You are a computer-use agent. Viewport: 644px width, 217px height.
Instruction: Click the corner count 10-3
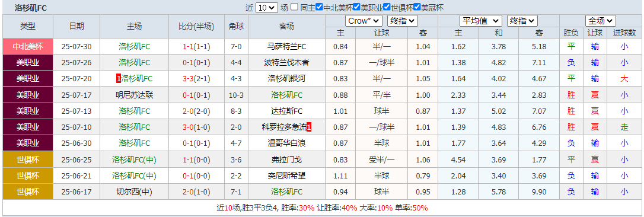(x=236, y=95)
